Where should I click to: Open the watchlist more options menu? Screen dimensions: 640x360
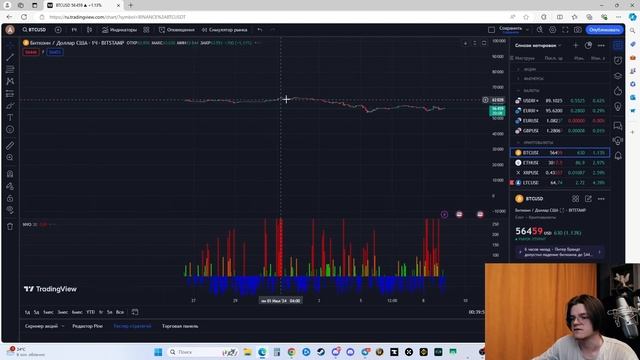601,45
